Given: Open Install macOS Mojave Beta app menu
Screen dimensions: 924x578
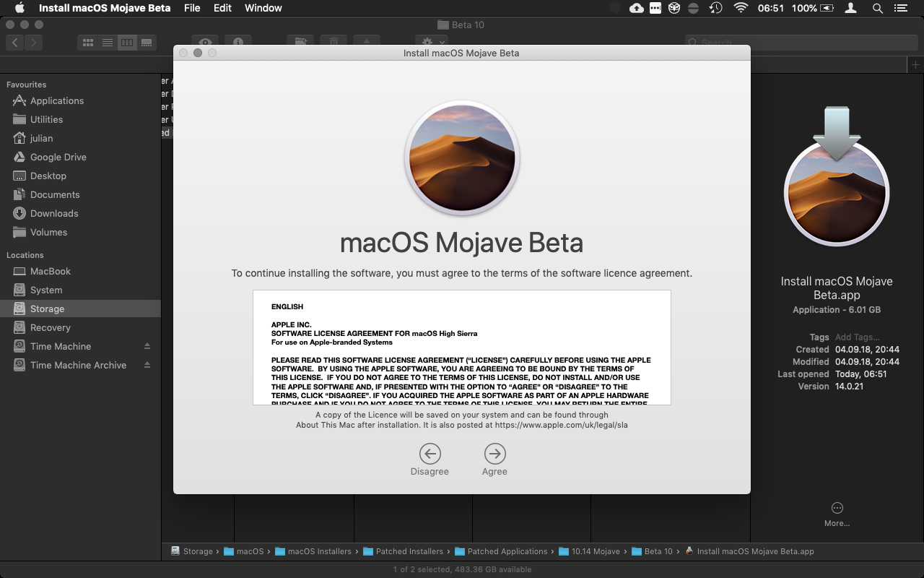Looking at the screenshot, I should point(105,8).
